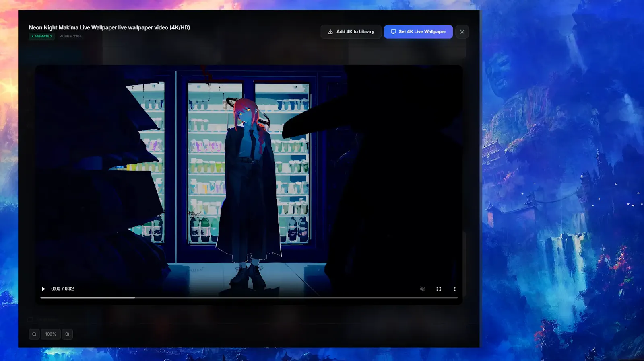The width and height of the screenshot is (644, 361).
Task: Click Set 4K Live Wallpaper button
Action: click(x=418, y=32)
